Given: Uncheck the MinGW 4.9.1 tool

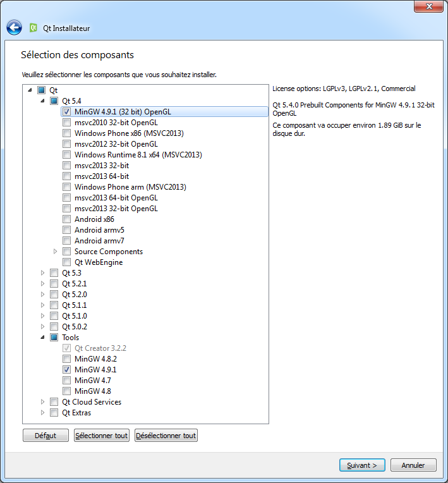Looking at the screenshot, I should click(66, 370).
